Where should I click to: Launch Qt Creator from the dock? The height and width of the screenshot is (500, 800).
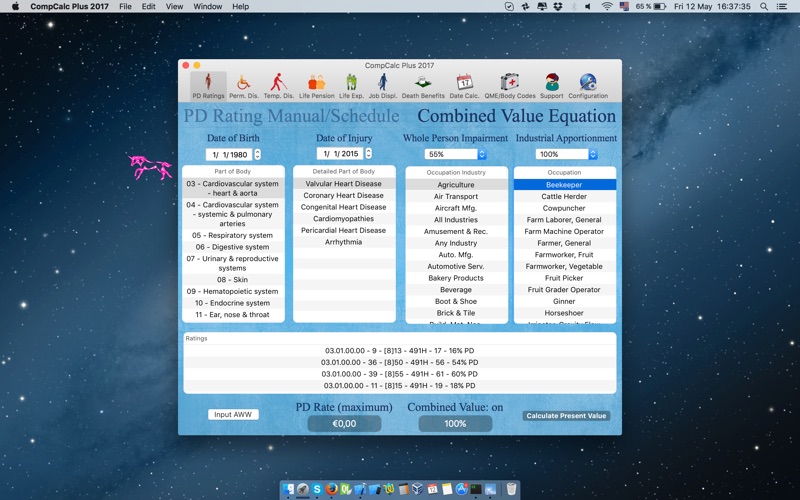tap(346, 489)
